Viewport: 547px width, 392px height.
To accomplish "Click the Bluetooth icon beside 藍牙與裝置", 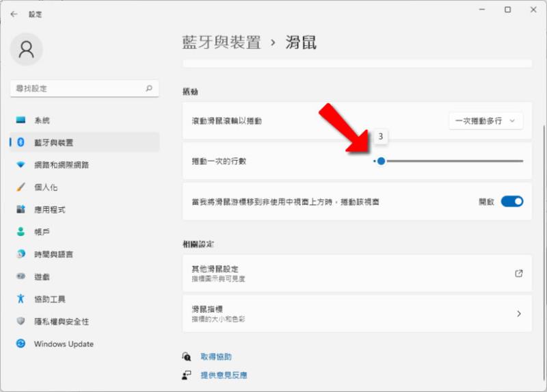I will pos(21,142).
